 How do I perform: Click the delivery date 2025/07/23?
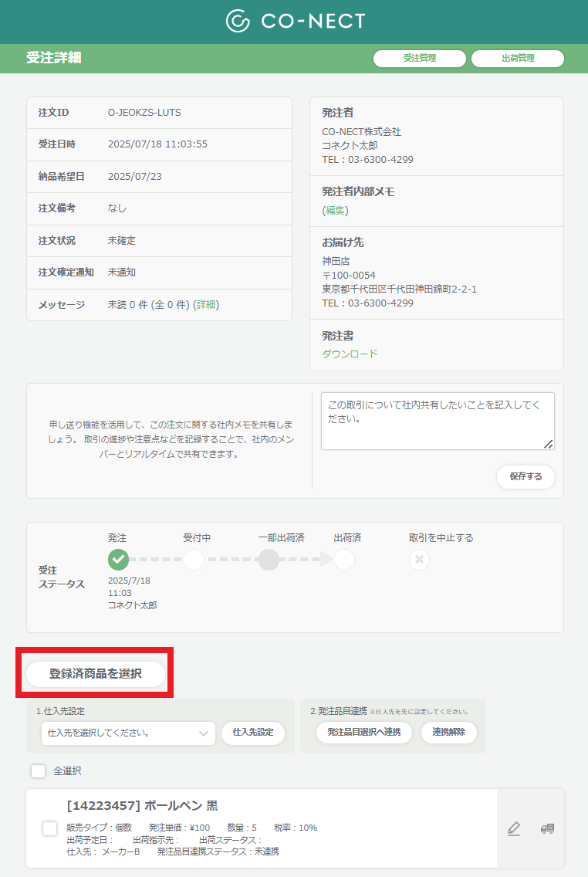tap(135, 177)
